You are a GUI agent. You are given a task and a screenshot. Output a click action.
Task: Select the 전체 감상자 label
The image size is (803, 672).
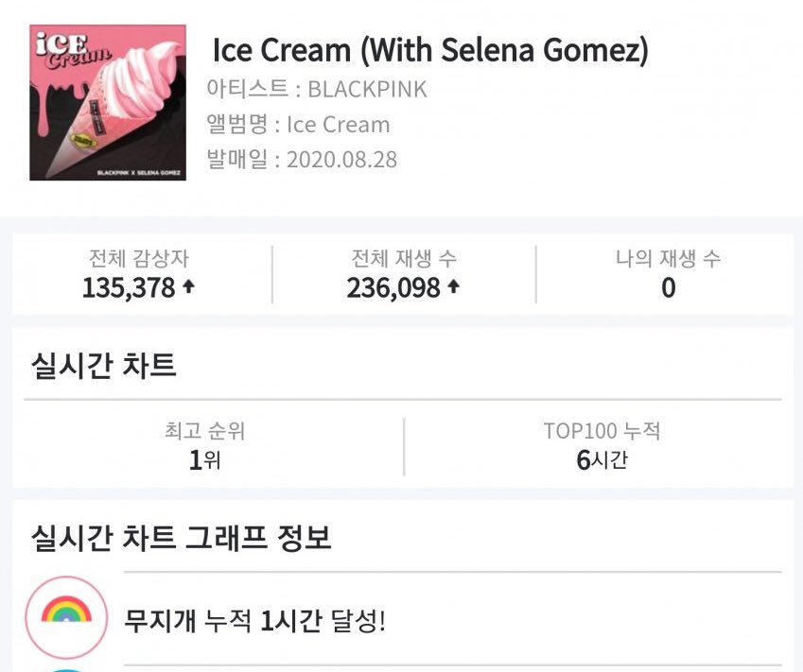[139, 258]
